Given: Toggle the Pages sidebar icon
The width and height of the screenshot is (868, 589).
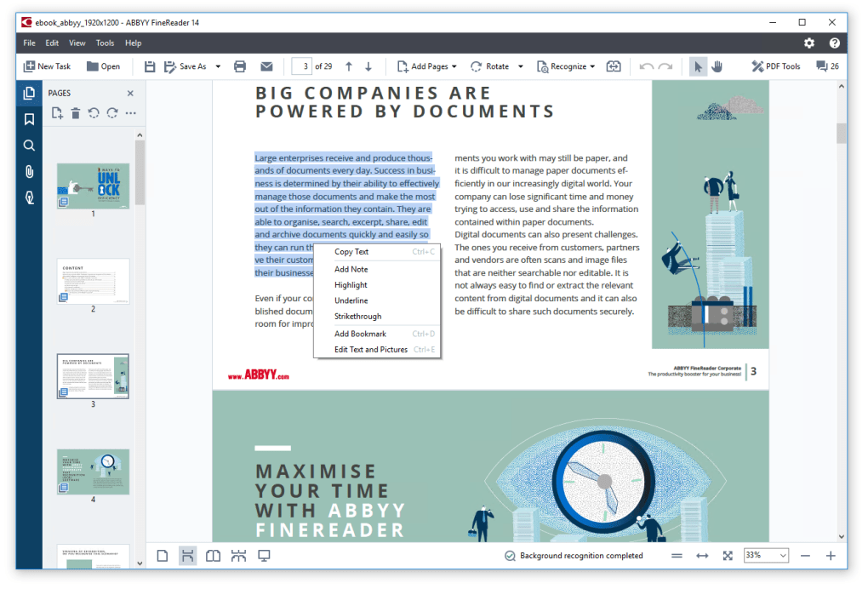Looking at the screenshot, I should pos(29,93).
